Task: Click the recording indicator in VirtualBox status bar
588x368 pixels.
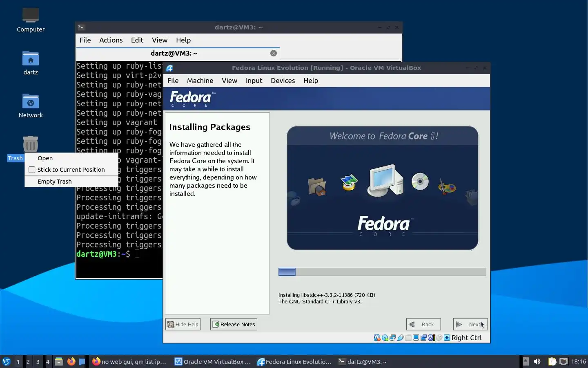Action: [423, 338]
